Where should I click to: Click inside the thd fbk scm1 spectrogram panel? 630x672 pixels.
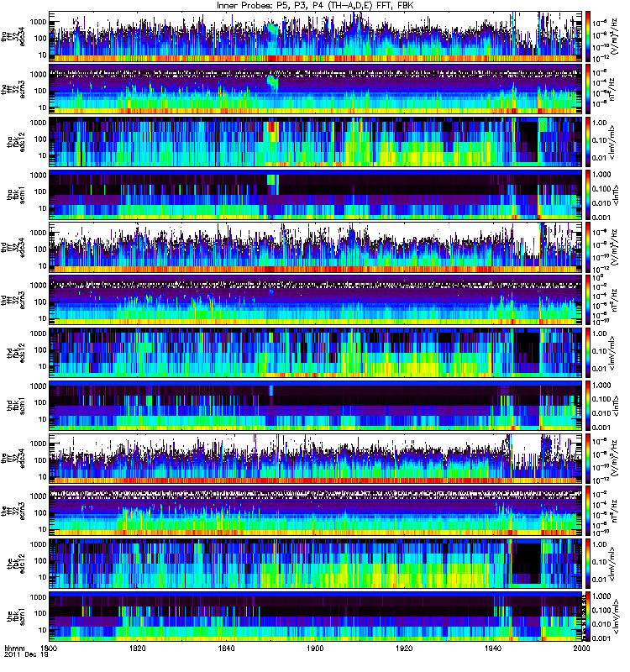tap(316, 406)
